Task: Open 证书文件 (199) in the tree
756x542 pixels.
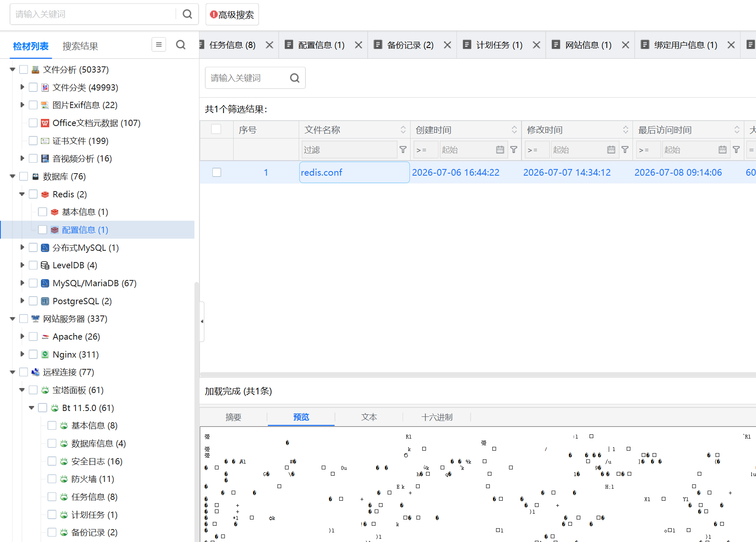Action: [x=81, y=141]
